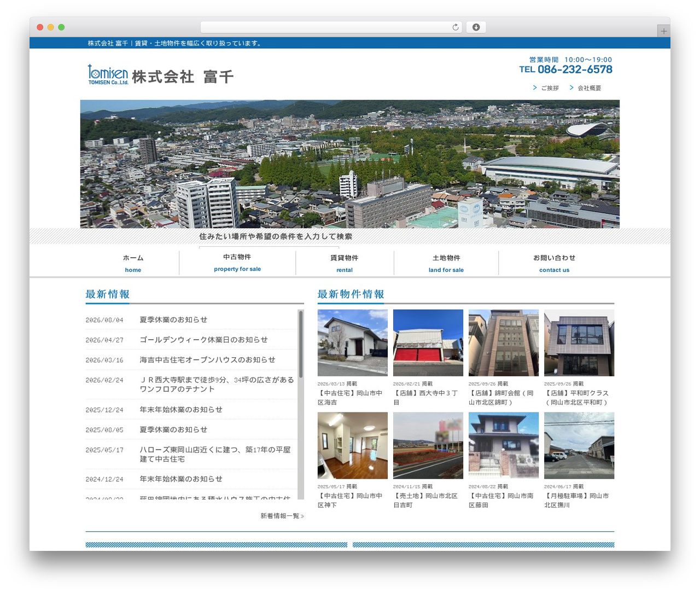Open the 西大寺中３丁目 store thumbnail
700x593 pixels.
[428, 343]
